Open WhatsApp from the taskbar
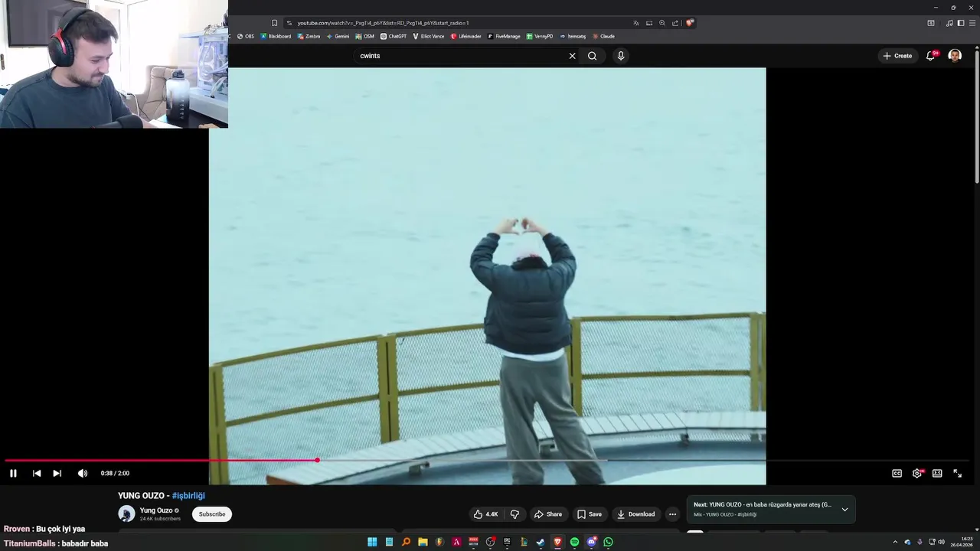The height and width of the screenshot is (551, 980). (608, 542)
